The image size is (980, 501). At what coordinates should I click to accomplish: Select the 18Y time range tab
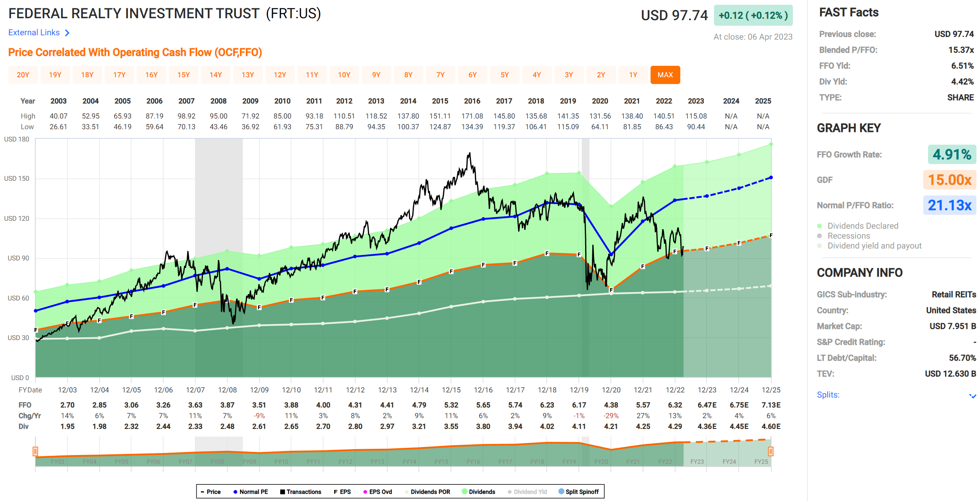pos(87,75)
